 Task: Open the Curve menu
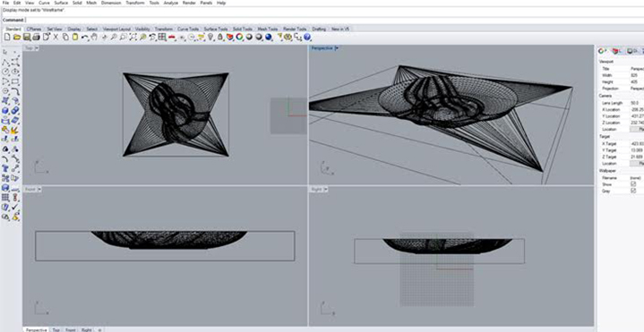44,3
